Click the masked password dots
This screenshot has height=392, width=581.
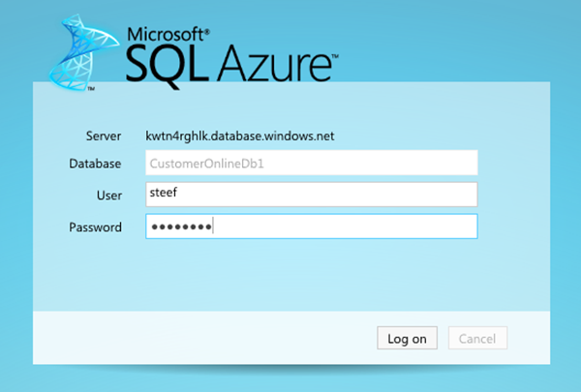[179, 227]
